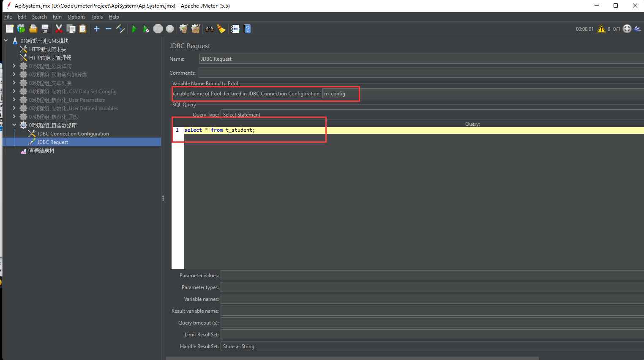Open the Run menu
The image size is (644, 360).
point(57,17)
